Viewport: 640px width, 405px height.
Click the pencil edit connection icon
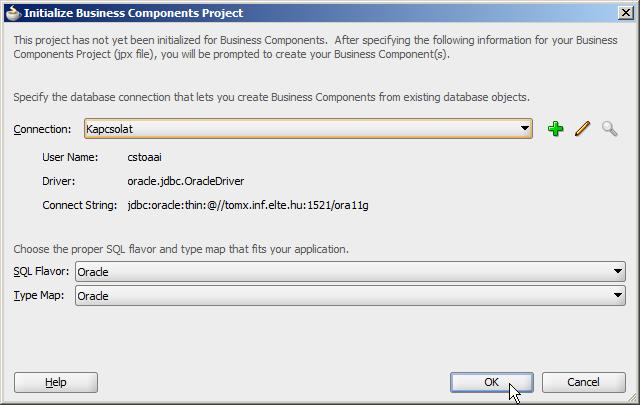click(x=582, y=129)
